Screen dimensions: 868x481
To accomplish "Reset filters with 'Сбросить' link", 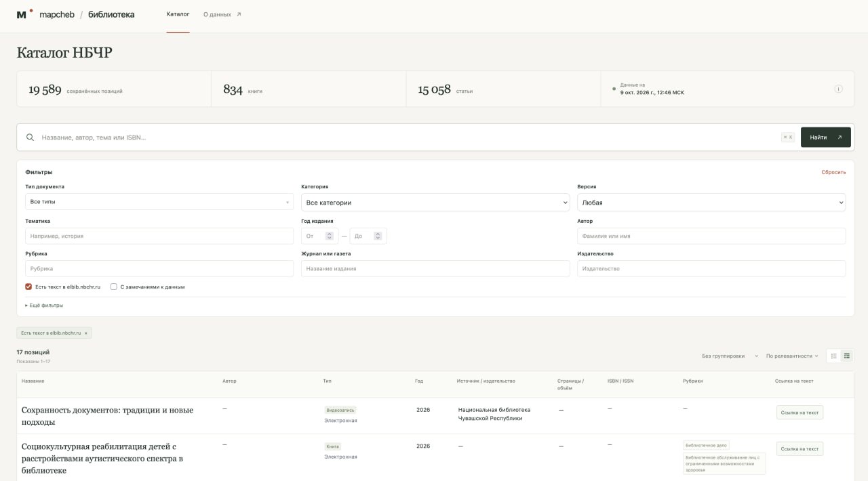I will (x=833, y=172).
